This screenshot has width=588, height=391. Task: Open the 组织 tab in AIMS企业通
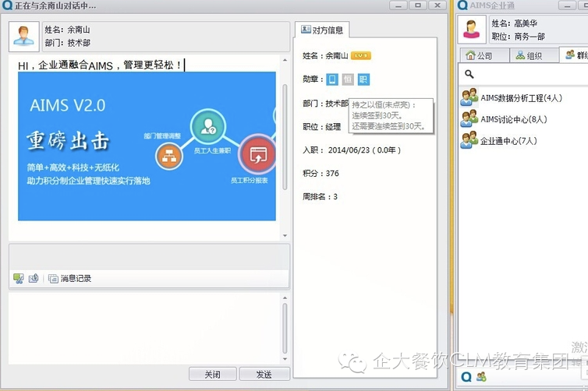point(534,55)
